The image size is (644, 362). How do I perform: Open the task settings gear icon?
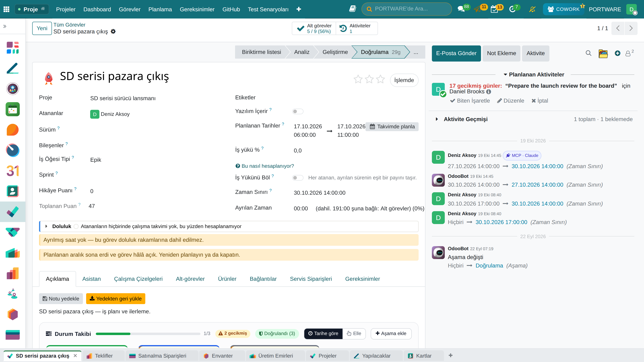(113, 32)
